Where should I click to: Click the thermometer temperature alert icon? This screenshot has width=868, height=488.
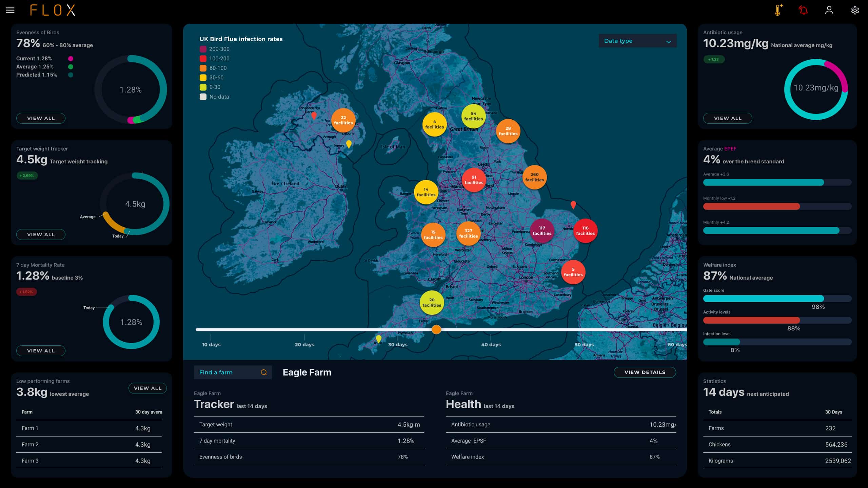(778, 10)
